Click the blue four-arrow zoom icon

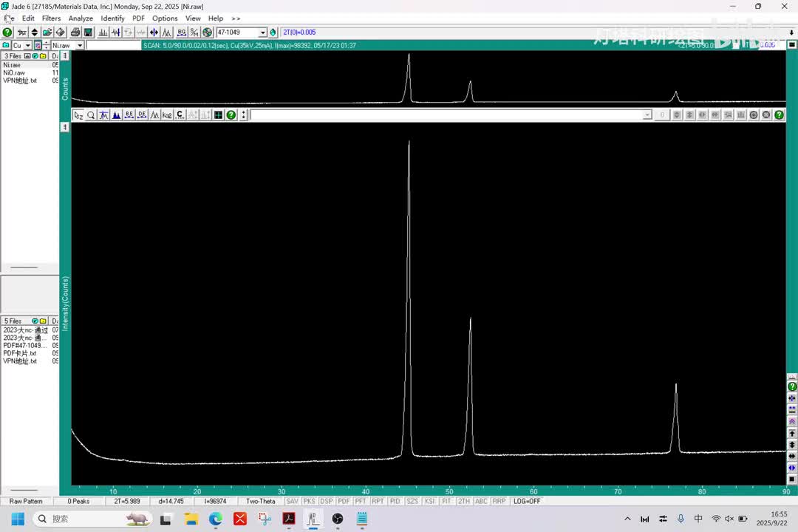pyautogui.click(x=154, y=32)
